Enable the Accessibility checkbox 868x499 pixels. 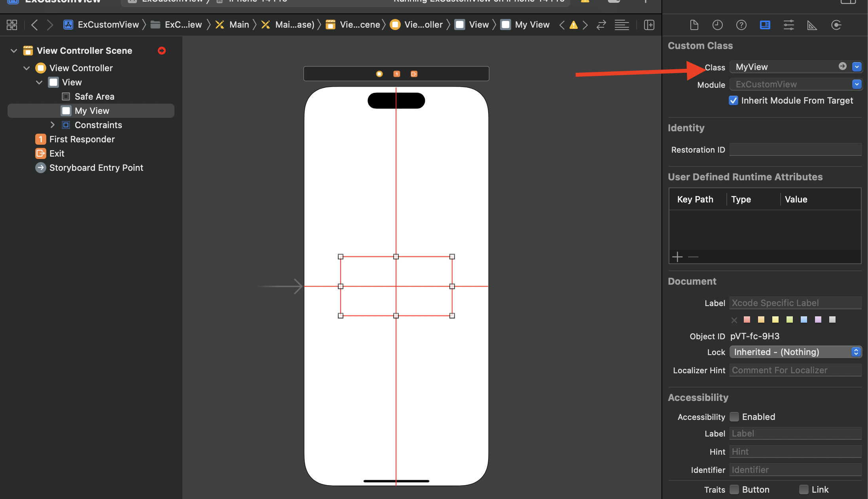[x=734, y=417]
